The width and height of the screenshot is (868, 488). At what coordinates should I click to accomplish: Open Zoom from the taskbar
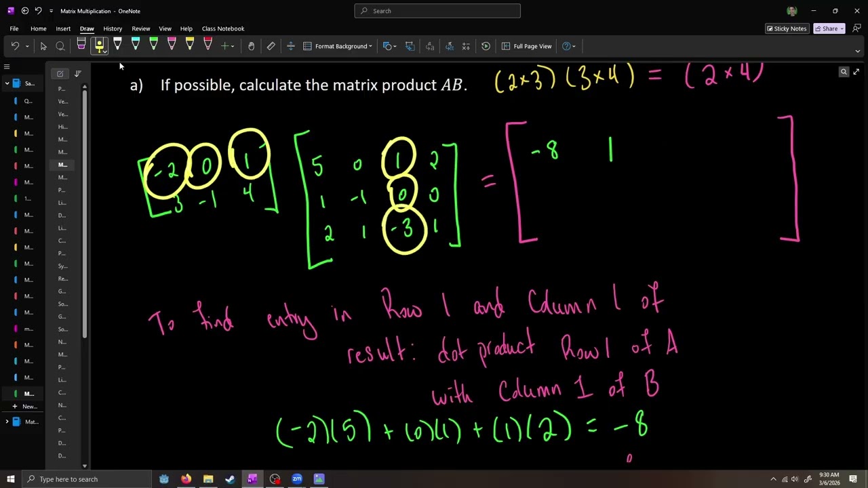[x=297, y=479]
